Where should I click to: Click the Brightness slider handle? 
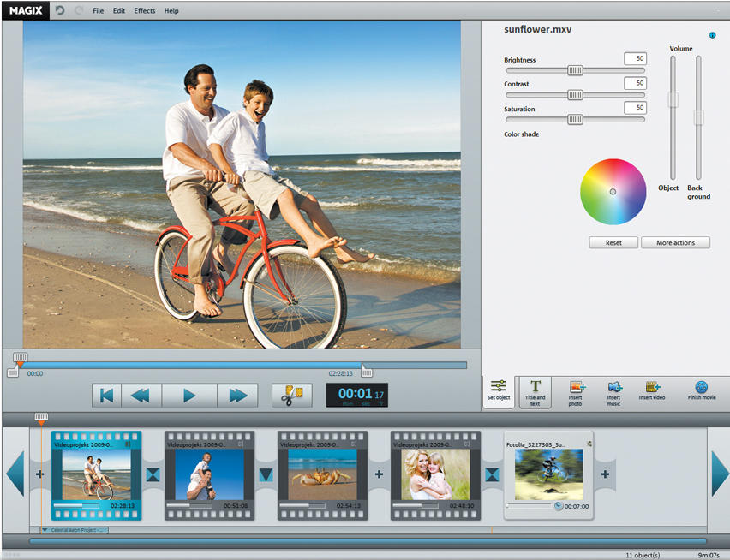tap(575, 70)
